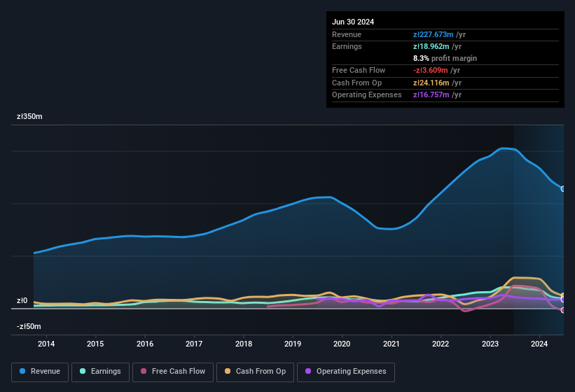Toggle Operating Expenses legend item
The width and height of the screenshot is (575, 392).
click(345, 372)
